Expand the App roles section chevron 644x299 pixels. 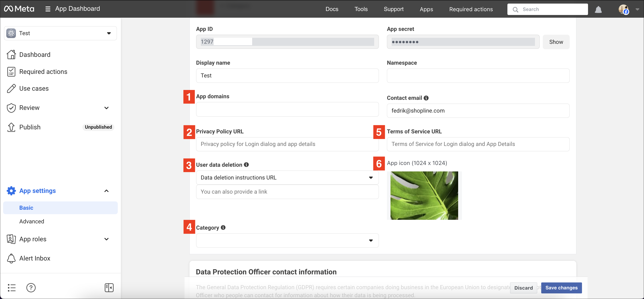pyautogui.click(x=107, y=239)
